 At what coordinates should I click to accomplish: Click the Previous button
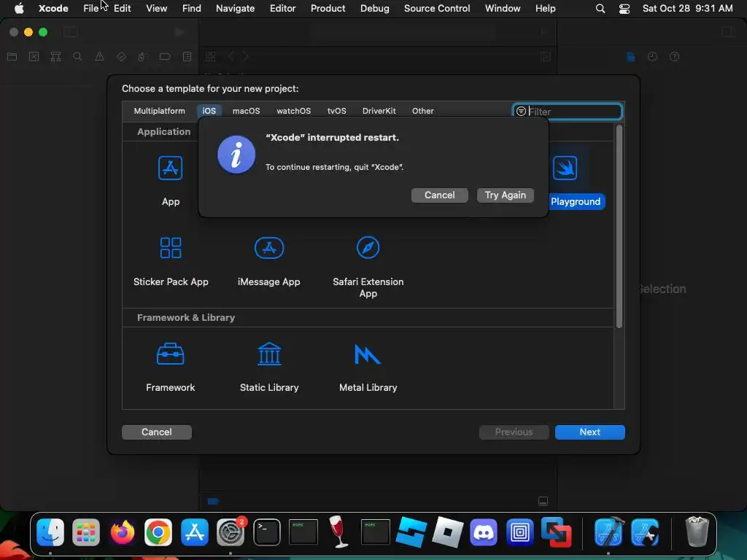(x=514, y=432)
